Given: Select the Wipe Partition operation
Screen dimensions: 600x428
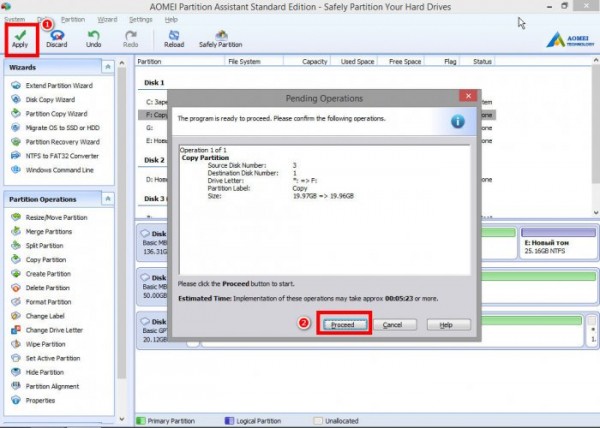Looking at the screenshot, I should click(x=38, y=344).
